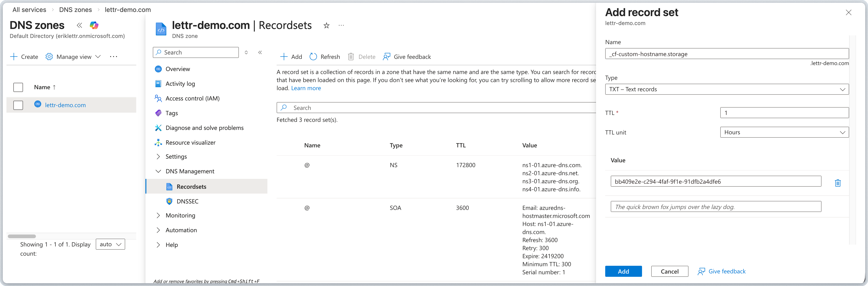Collapse the zone menu with the double chevron

(x=260, y=52)
